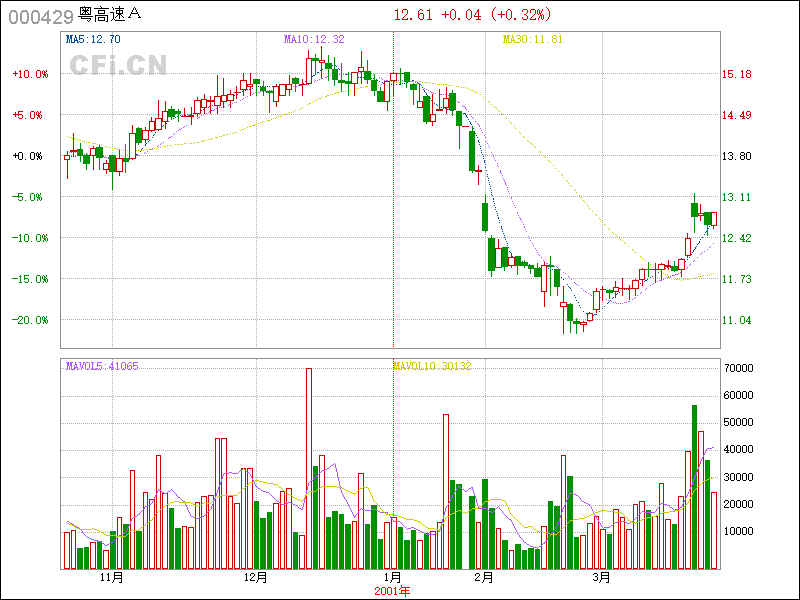Click the 1月 date axis marker
Image resolution: width=800 pixels, height=600 pixels.
393,577
